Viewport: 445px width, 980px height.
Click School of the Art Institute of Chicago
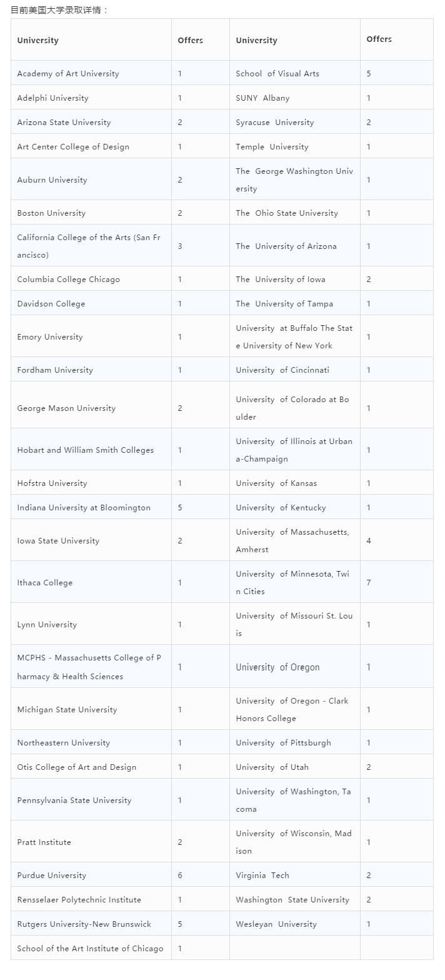pyautogui.click(x=91, y=948)
